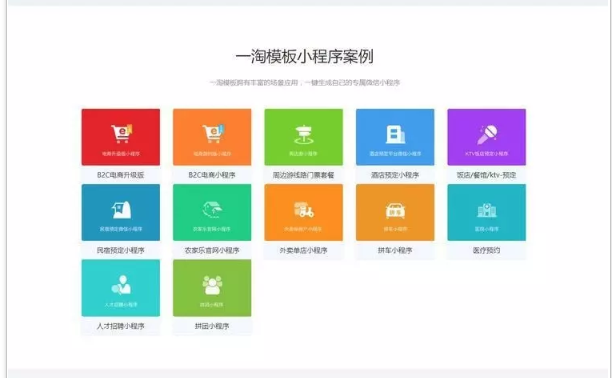Click the 周边游线路门票套餐 caption
612x378 pixels.
(x=304, y=175)
